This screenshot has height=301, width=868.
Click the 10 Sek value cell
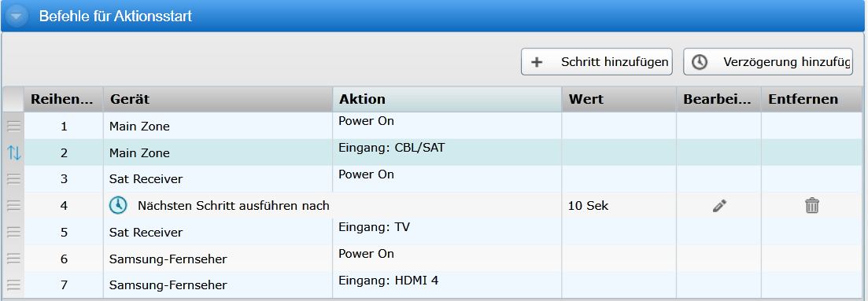point(619,206)
